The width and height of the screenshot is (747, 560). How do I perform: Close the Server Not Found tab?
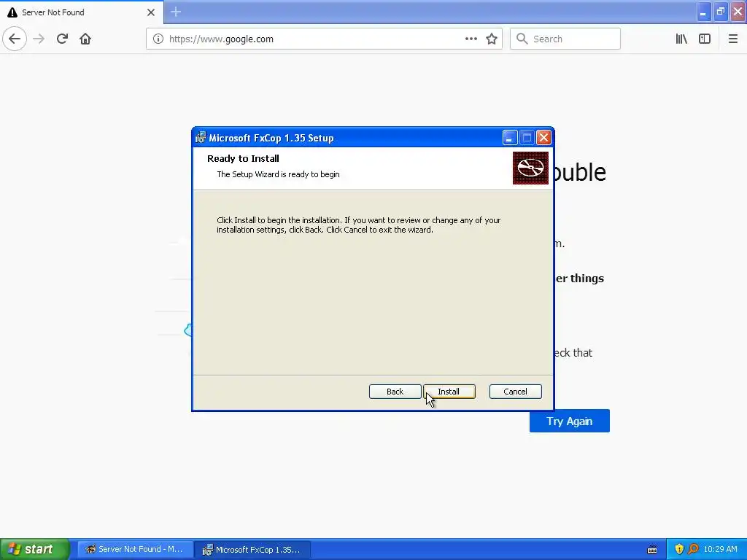(x=150, y=12)
